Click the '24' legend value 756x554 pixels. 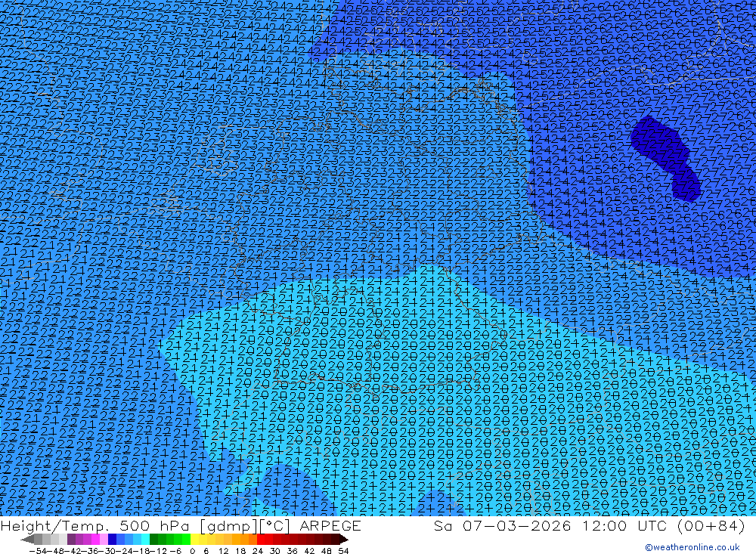[x=258, y=551]
